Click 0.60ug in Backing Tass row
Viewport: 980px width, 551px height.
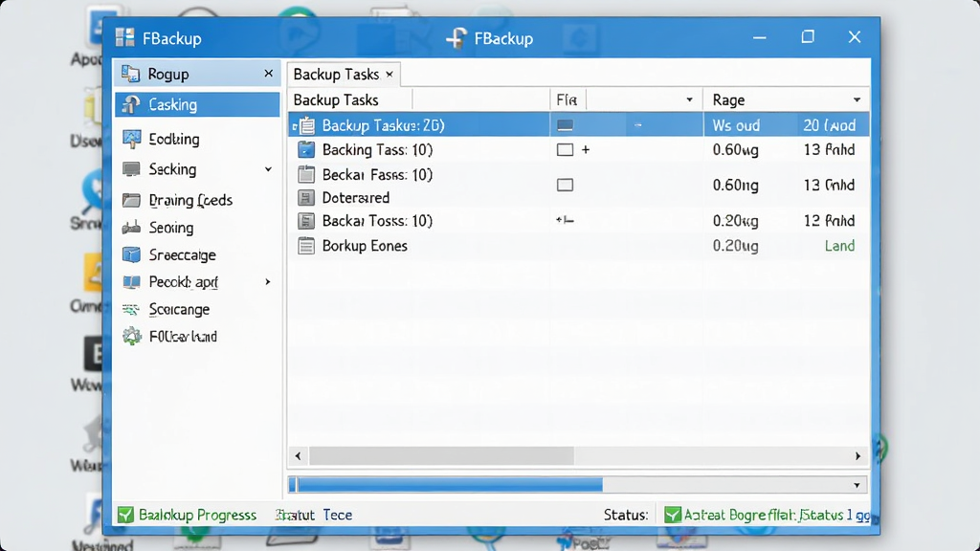tap(736, 150)
